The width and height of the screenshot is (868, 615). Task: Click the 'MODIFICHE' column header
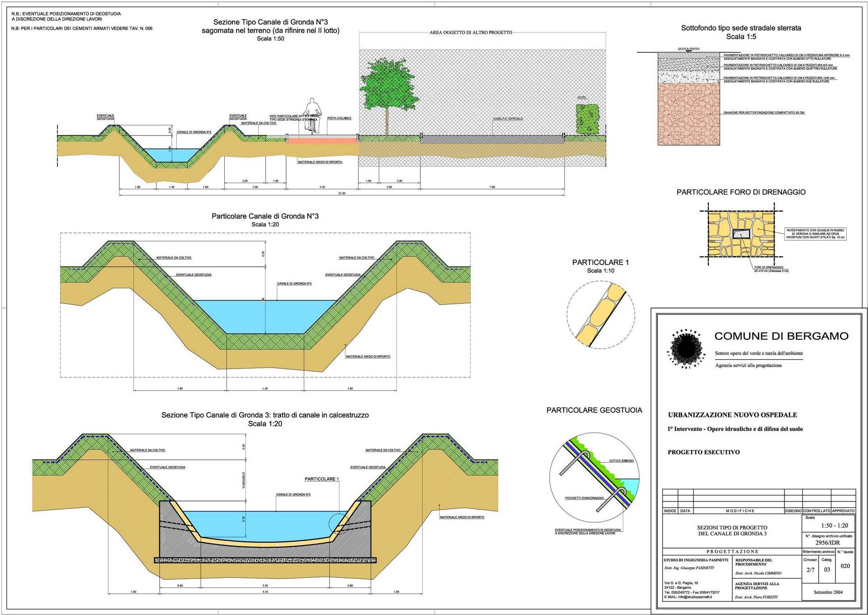740,511
